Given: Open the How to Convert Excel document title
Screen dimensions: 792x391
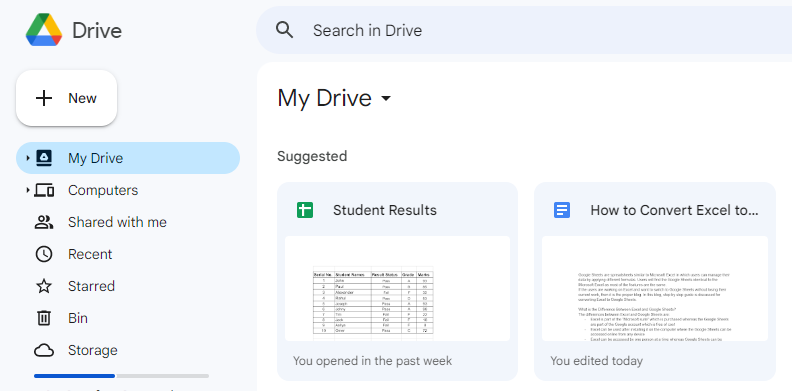Looking at the screenshot, I should coord(674,210).
